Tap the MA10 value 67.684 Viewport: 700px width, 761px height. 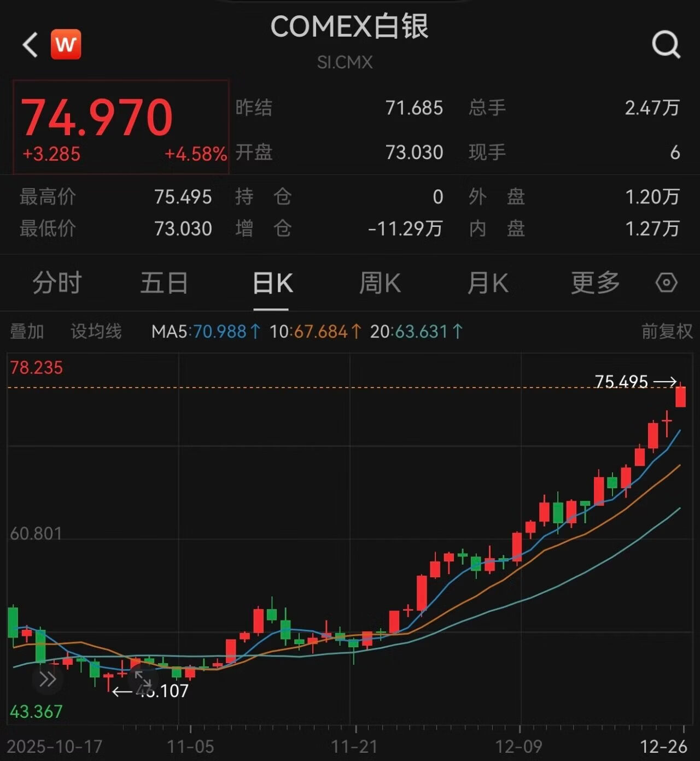pos(320,331)
